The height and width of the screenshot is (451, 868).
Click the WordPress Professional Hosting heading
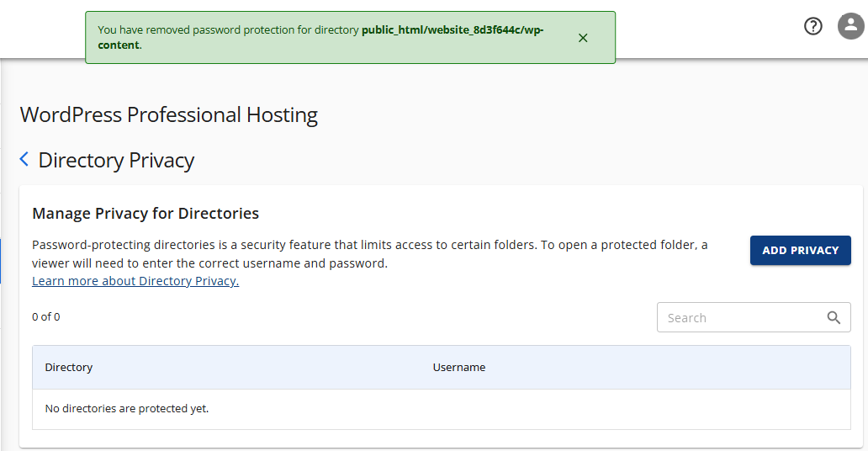pos(169,114)
